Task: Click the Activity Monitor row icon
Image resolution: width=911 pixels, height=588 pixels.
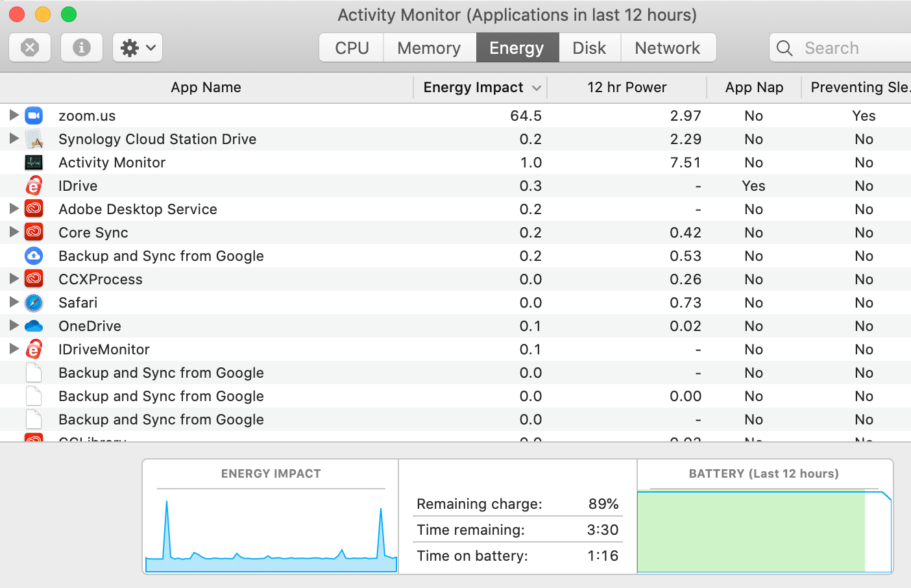Action: pyautogui.click(x=34, y=162)
